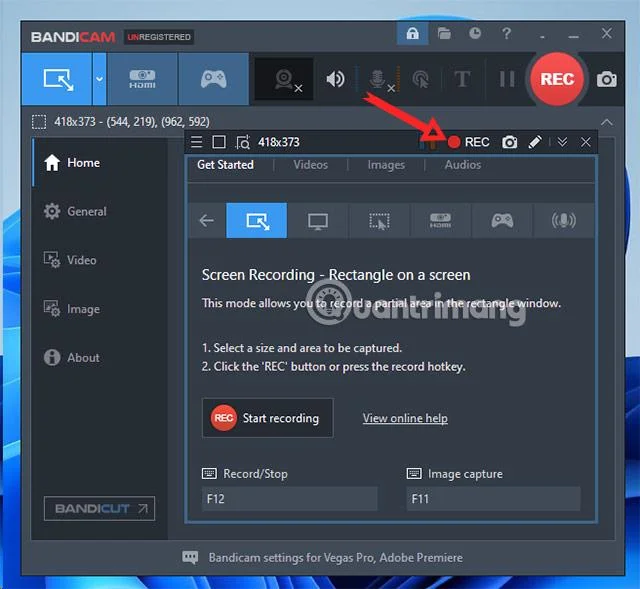Image resolution: width=640 pixels, height=589 pixels.
Task: Switch to the Get Started tab
Action: click(x=225, y=164)
